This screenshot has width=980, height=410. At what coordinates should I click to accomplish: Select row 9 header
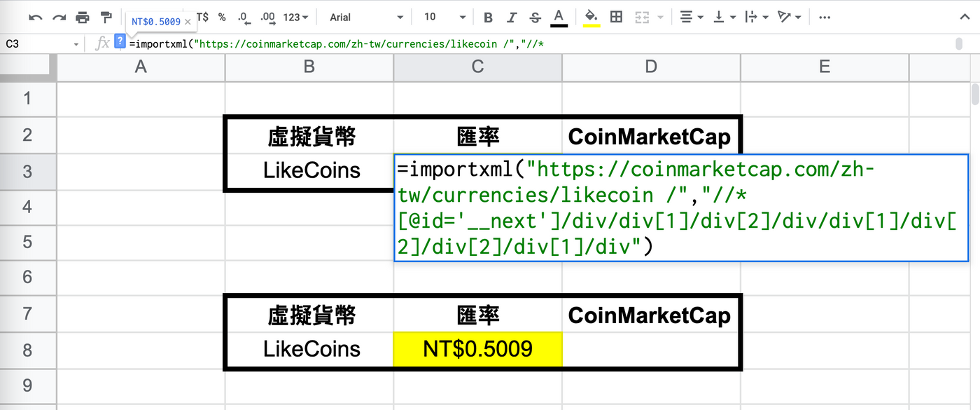click(28, 385)
